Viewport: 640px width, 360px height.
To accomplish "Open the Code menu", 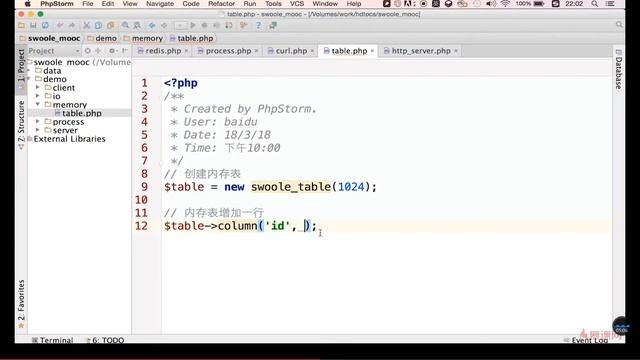I will [x=191, y=4].
